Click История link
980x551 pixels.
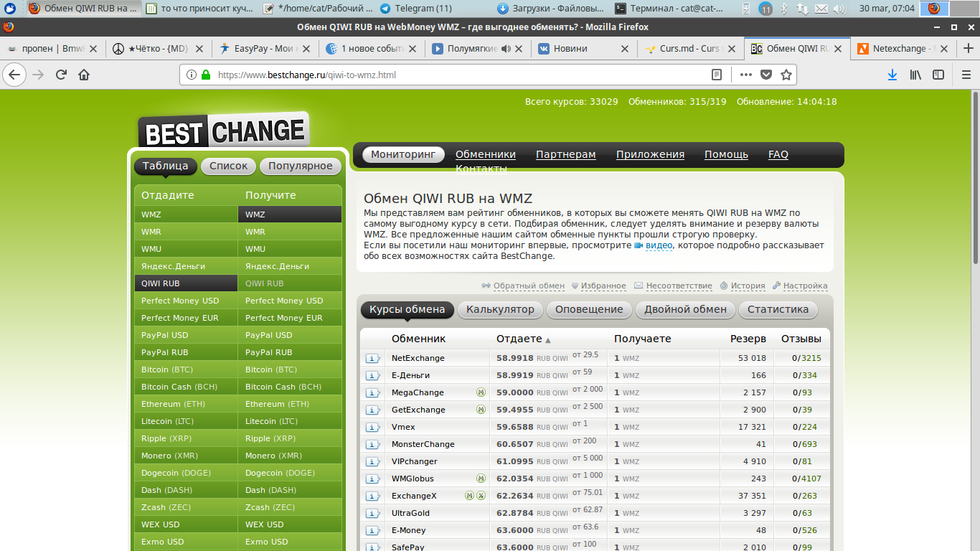point(748,286)
